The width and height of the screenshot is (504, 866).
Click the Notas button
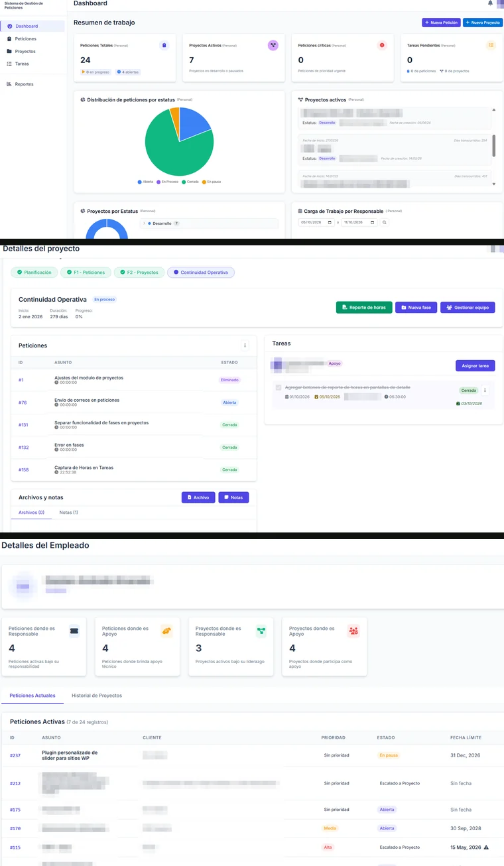click(x=233, y=497)
